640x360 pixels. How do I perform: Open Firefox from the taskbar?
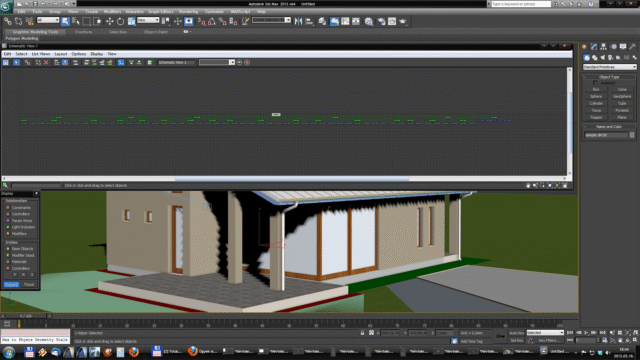[x=133, y=352]
